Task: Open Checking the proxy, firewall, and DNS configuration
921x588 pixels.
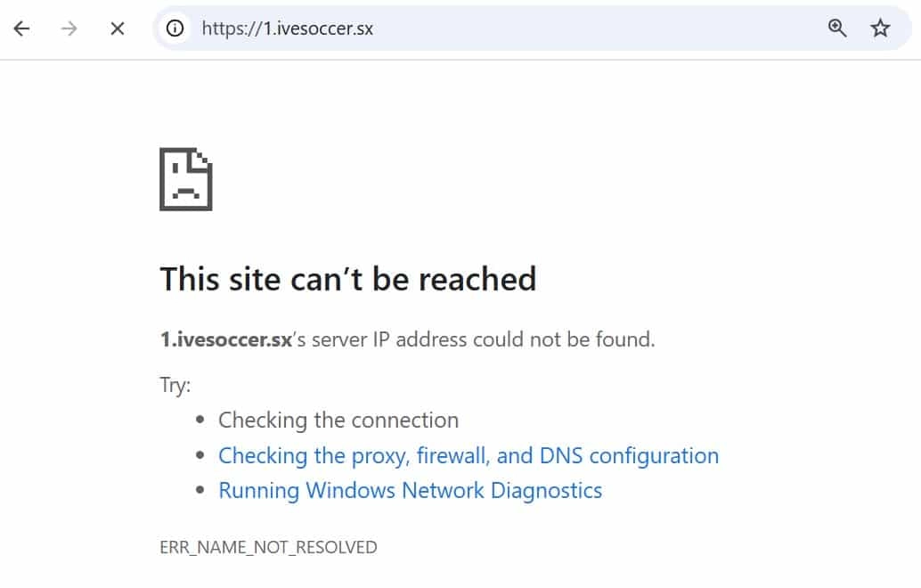Action: click(469, 455)
